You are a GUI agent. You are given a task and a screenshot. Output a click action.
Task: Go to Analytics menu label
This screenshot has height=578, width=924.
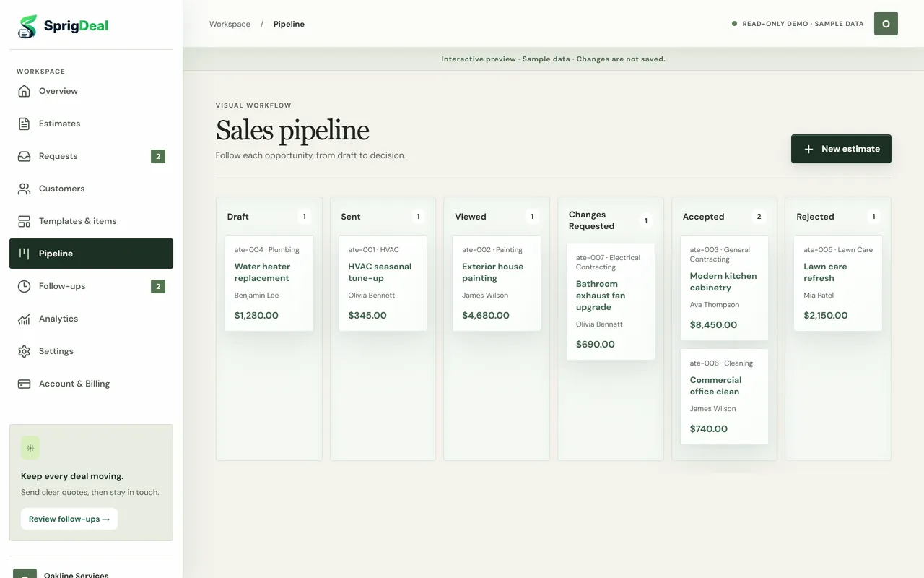point(58,319)
